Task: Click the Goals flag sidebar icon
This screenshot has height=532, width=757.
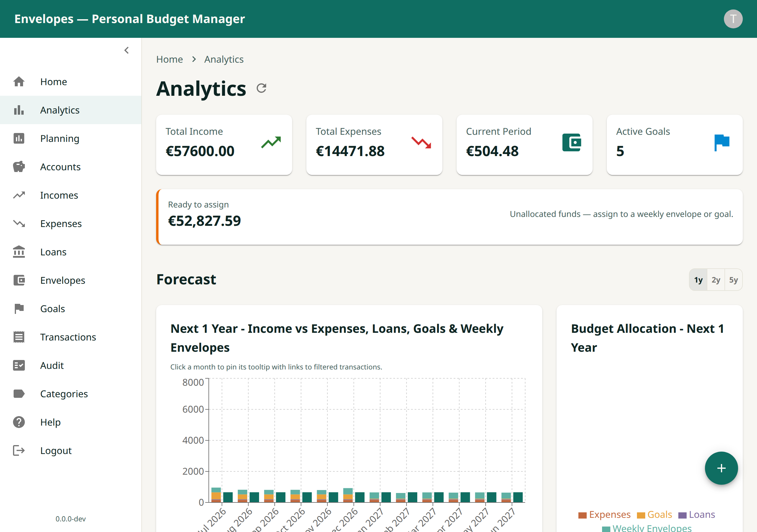Action: click(19, 308)
